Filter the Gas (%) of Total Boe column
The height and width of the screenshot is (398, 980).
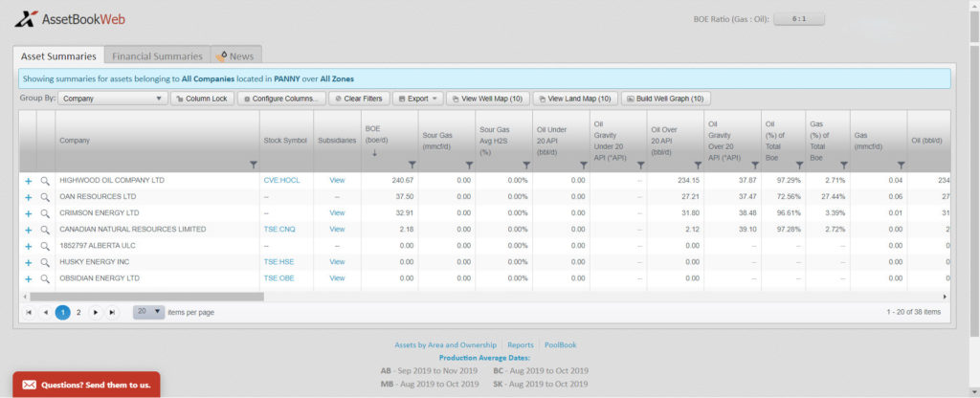click(844, 165)
